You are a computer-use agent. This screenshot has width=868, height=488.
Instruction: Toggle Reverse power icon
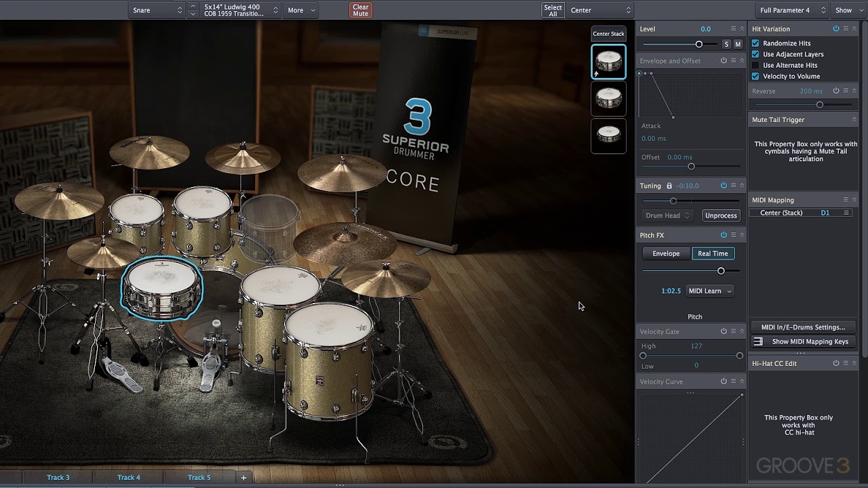[x=835, y=91]
